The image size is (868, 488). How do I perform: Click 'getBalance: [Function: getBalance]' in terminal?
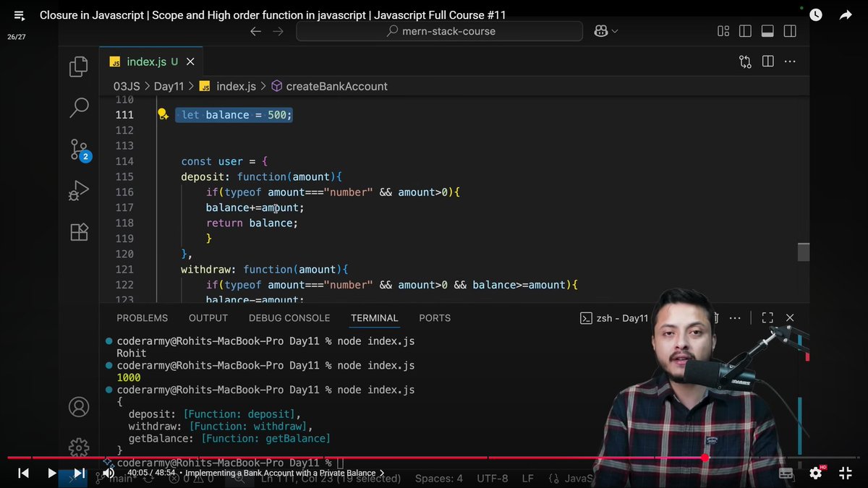[x=229, y=439]
